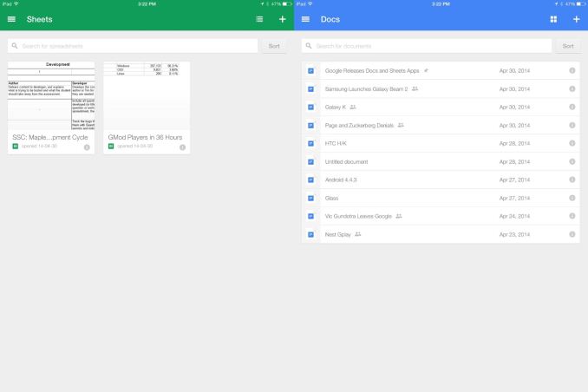Open the Glass document
The width and height of the screenshot is (588, 392).
pyautogui.click(x=441, y=198)
